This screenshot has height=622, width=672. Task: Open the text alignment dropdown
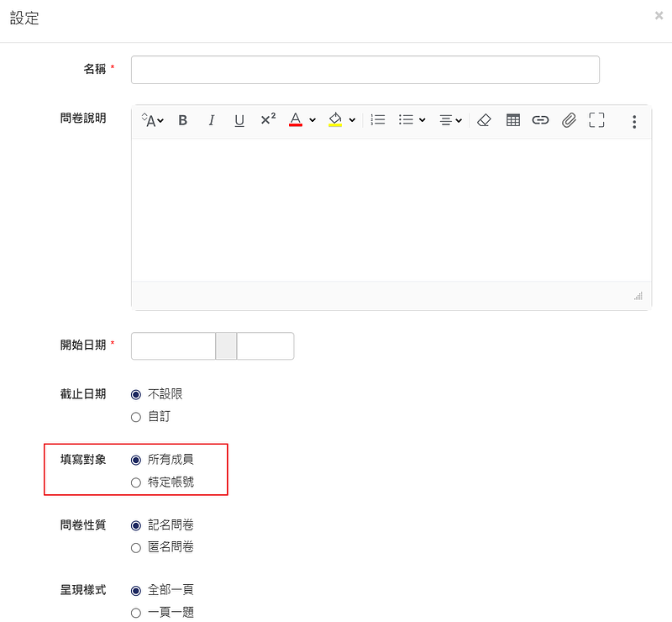point(451,120)
